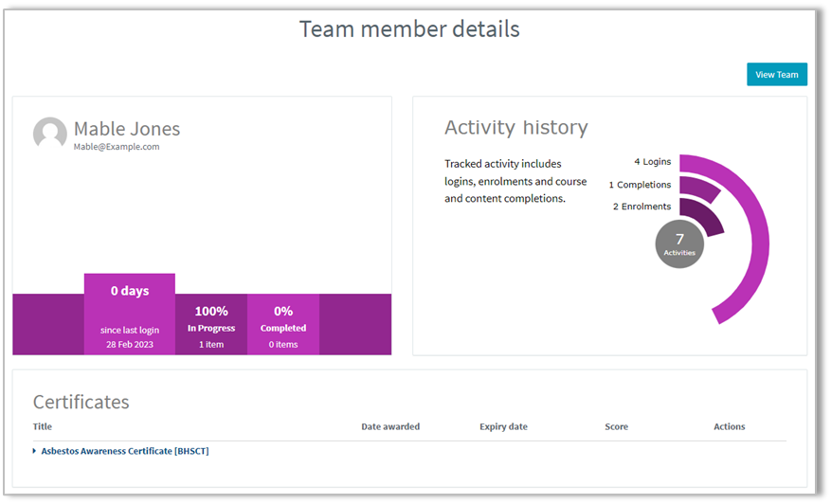The width and height of the screenshot is (831, 504).
Task: Select the 0% Completed tile
Action: (x=283, y=324)
